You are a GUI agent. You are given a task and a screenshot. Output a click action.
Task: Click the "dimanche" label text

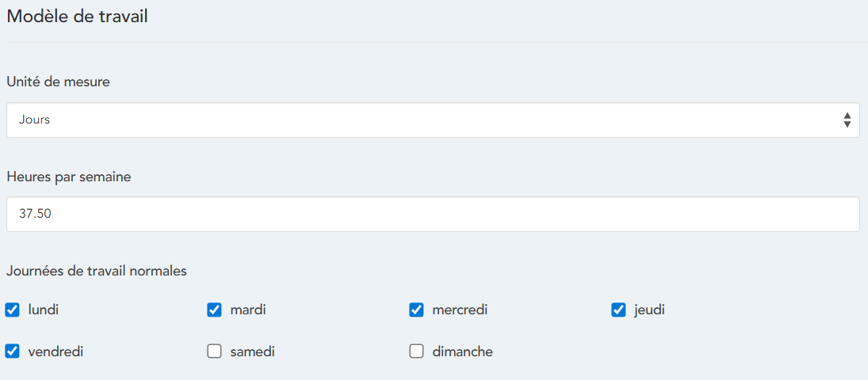(462, 351)
